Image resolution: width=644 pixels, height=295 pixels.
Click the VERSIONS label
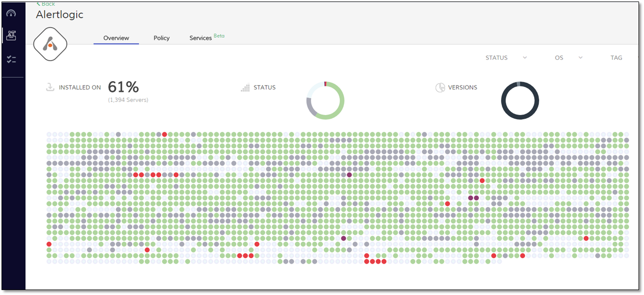tap(462, 88)
